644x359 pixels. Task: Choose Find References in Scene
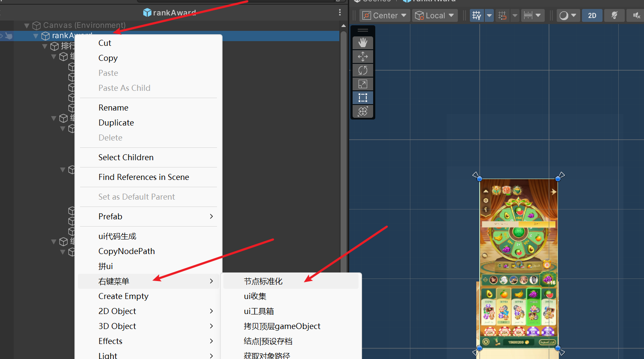pos(148,177)
